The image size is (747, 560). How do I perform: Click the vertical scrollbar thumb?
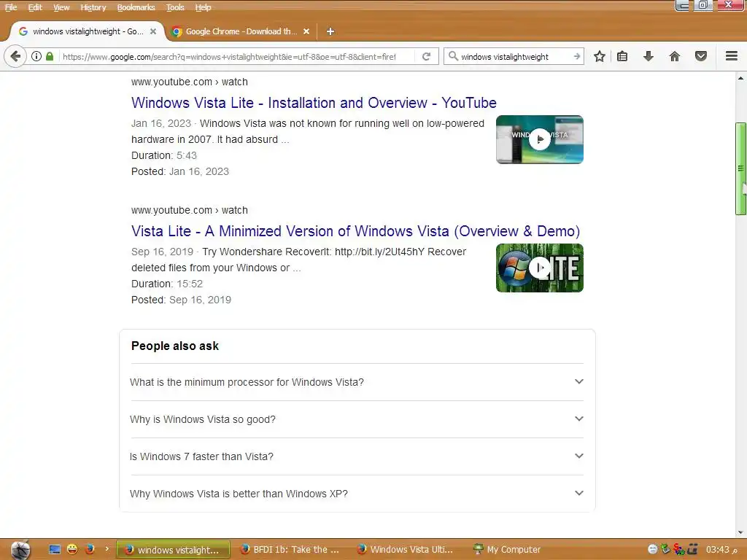pos(740,168)
